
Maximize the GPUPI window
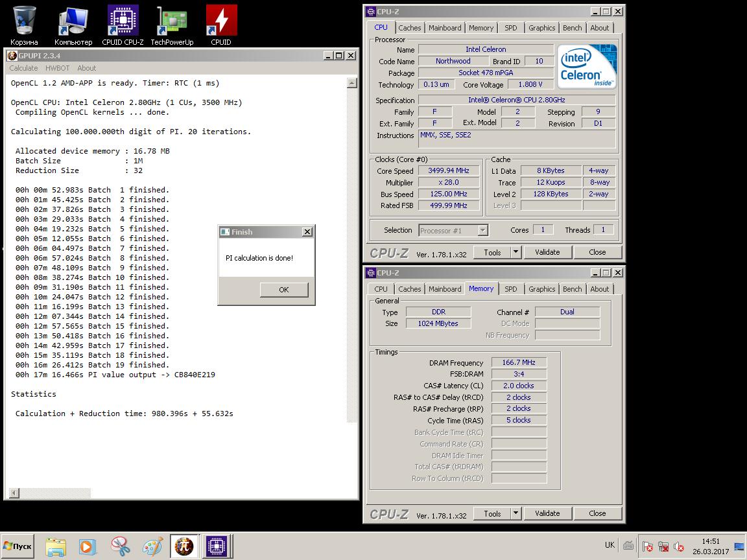pyautogui.click(x=339, y=56)
